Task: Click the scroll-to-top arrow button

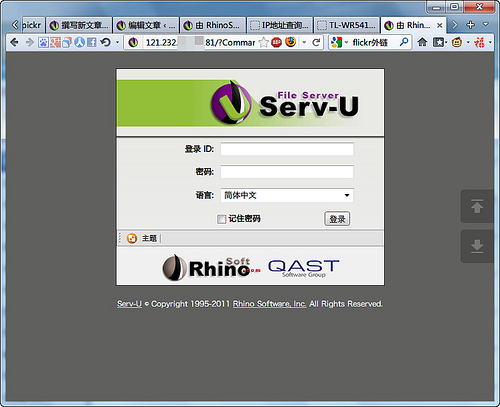Action: pos(477,206)
